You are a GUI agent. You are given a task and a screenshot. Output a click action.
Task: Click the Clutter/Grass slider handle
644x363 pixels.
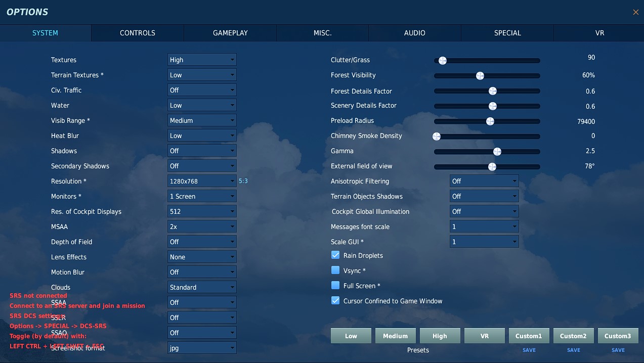pyautogui.click(x=443, y=61)
